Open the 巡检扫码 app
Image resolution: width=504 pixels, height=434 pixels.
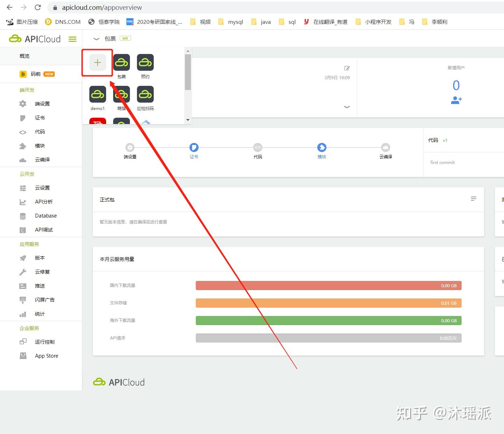[145, 95]
